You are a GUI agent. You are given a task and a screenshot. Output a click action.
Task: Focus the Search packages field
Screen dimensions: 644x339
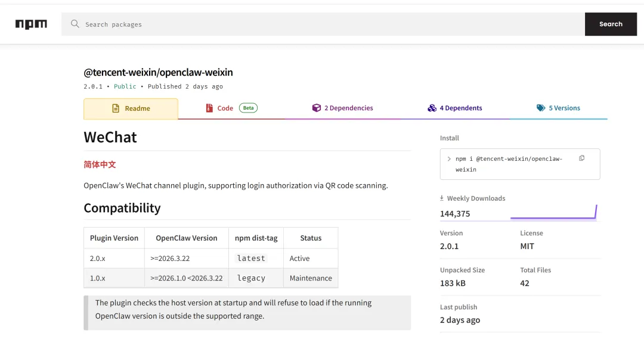point(322,24)
